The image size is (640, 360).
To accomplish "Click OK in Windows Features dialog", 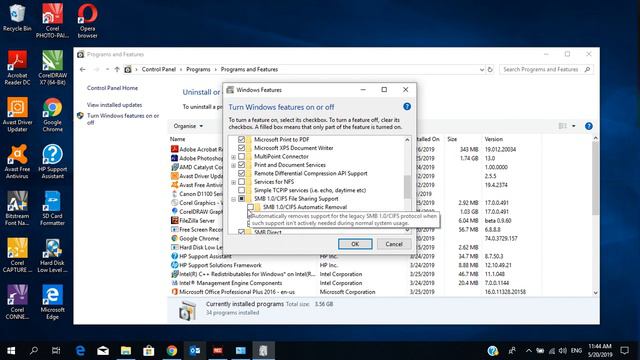I will (355, 244).
